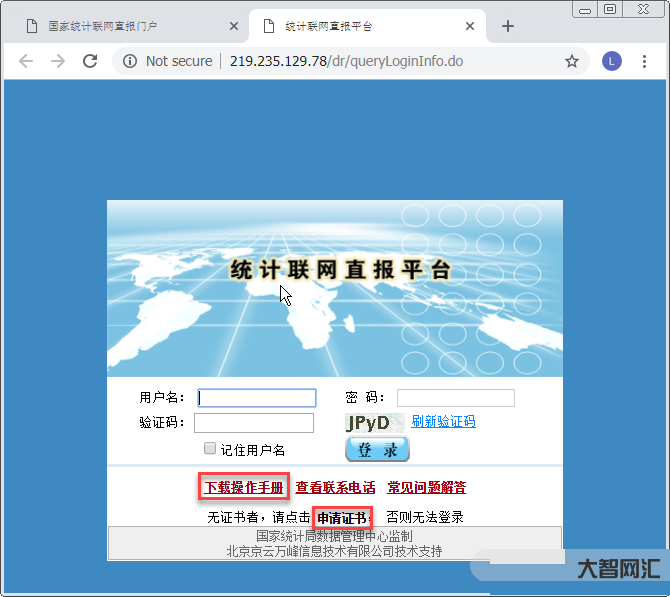Close the 统计联网直报平台 tab
This screenshot has width=670, height=597.
pos(470,26)
